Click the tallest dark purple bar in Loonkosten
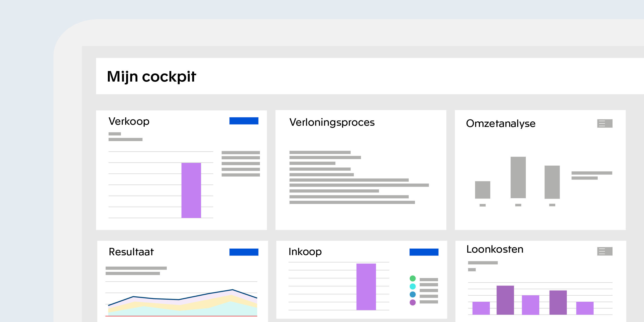This screenshot has height=322, width=644. 505,300
